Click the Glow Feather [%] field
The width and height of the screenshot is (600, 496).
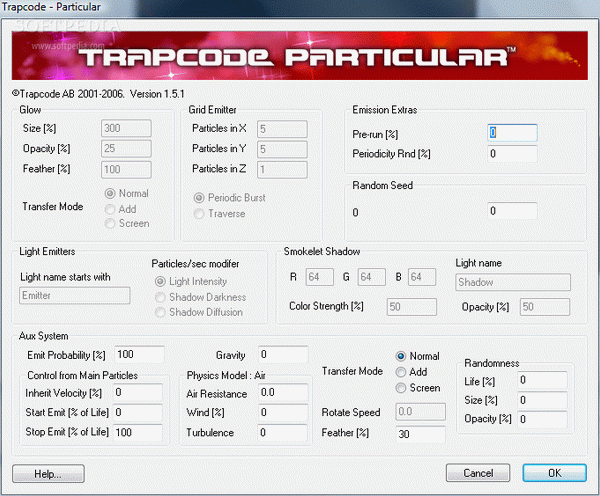tap(126, 170)
